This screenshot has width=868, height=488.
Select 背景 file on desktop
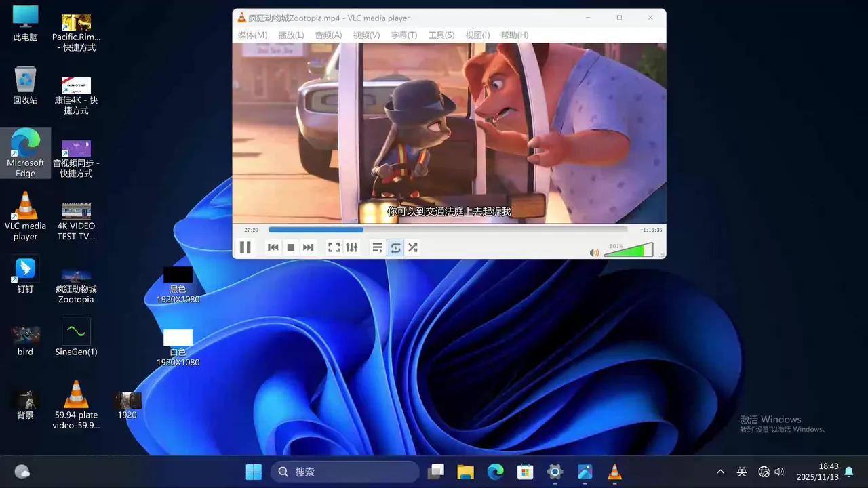[25, 405]
